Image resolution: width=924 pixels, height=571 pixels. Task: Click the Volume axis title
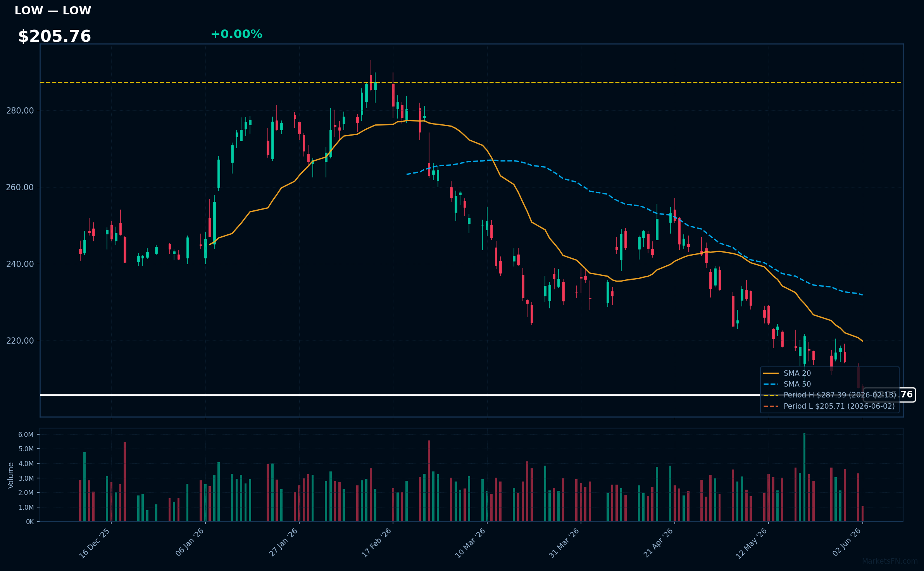point(11,475)
